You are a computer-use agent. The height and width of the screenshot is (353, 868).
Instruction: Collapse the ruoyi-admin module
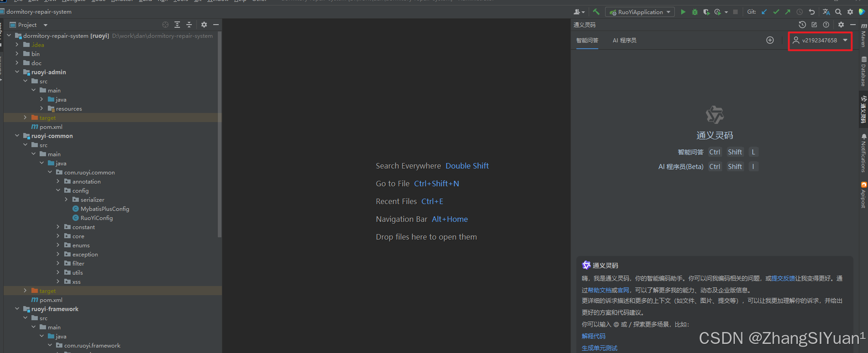(x=17, y=72)
